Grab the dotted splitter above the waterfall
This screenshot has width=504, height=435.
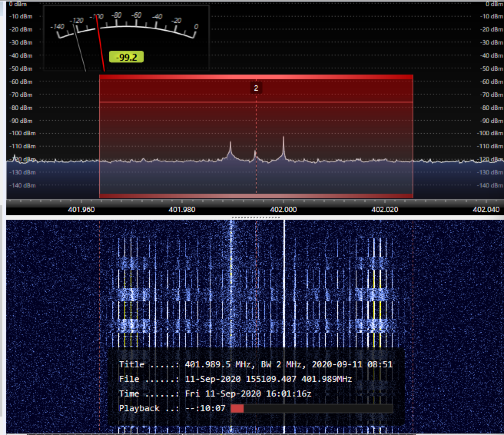[256, 217]
